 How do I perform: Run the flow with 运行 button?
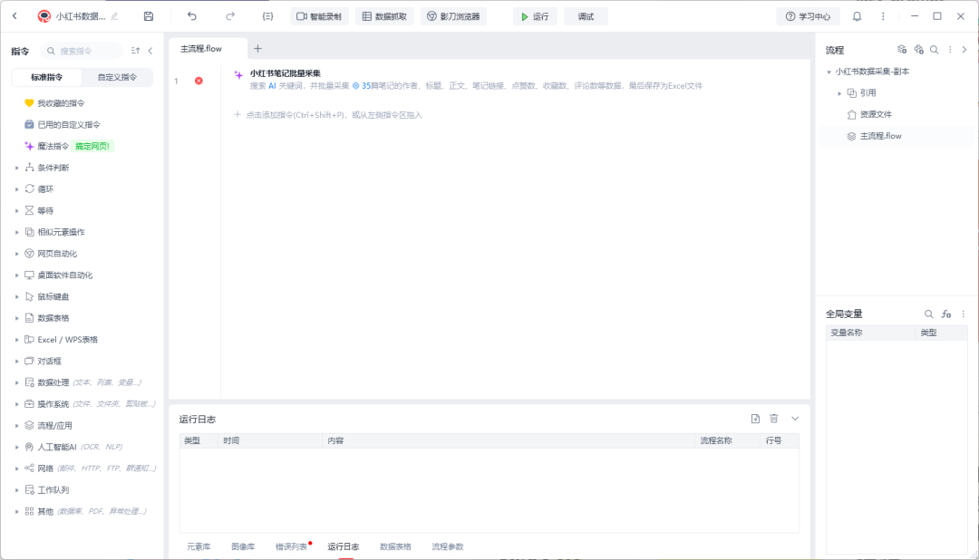pos(535,16)
